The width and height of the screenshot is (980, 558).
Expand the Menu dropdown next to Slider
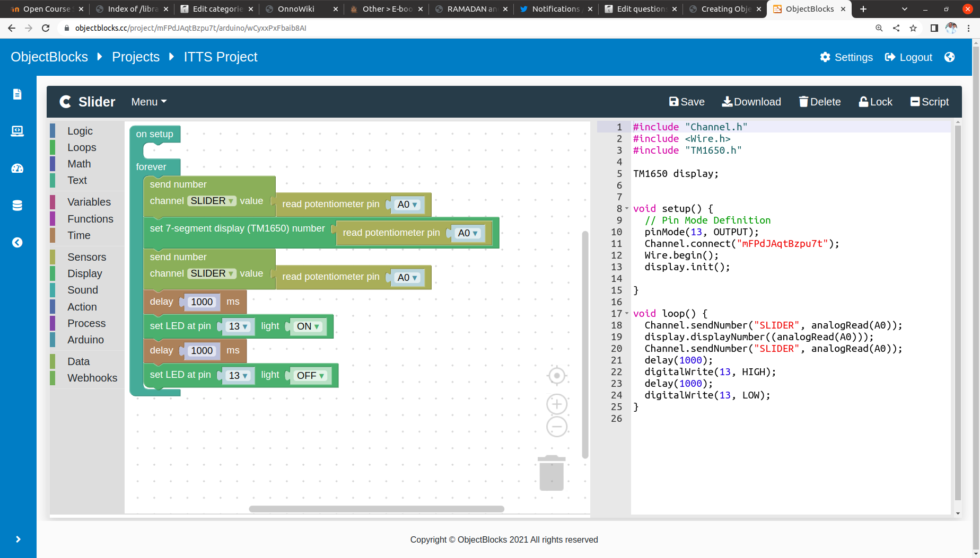tap(148, 102)
